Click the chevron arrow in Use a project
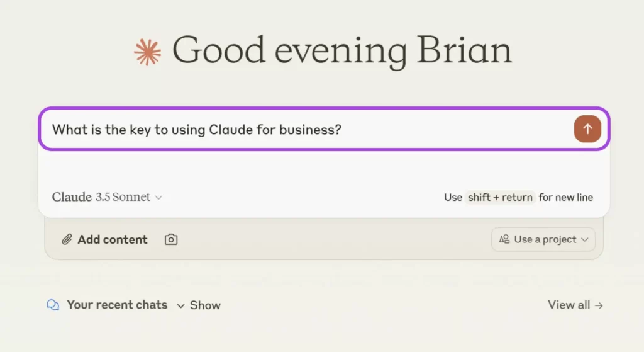 (585, 239)
